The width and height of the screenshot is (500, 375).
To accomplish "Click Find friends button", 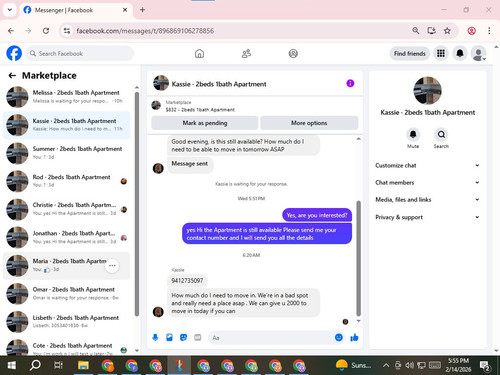I will pos(410,53).
